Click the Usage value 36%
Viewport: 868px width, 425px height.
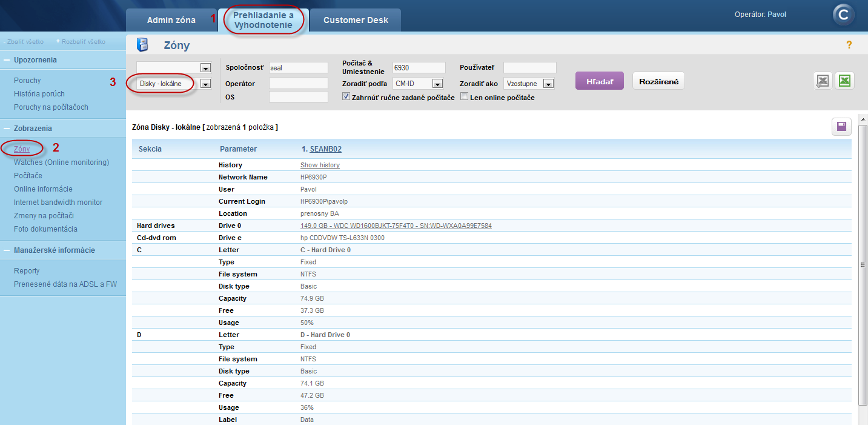coord(307,407)
